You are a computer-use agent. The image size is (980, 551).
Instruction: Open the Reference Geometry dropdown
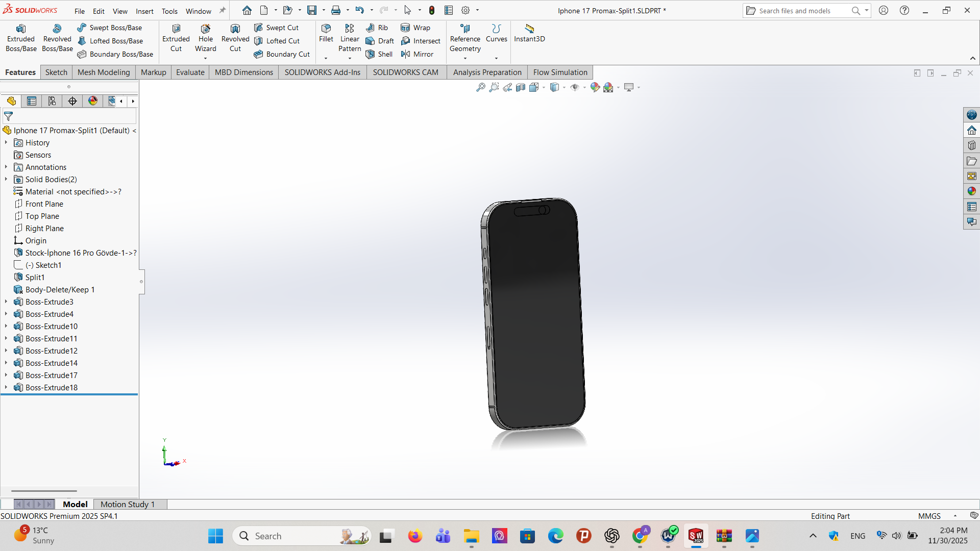click(x=465, y=58)
